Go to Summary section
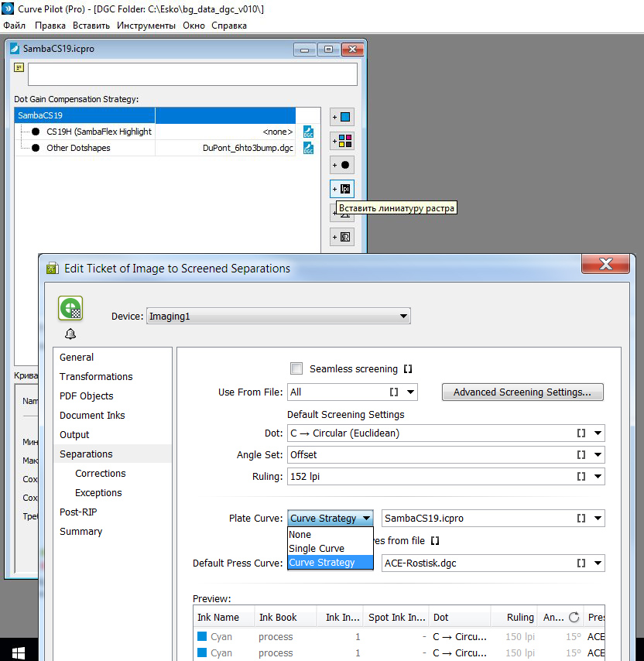Viewport: 644px width, 661px height. [x=112, y=532]
